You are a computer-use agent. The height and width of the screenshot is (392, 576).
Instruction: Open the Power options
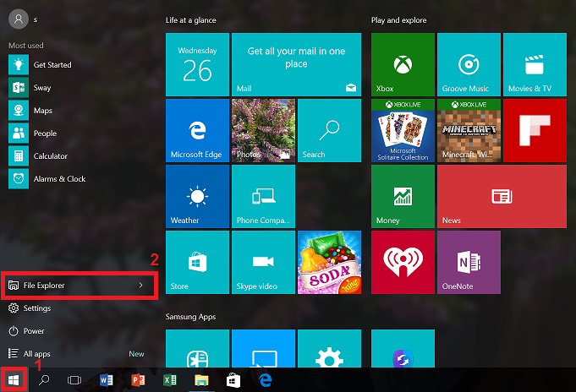(26, 330)
